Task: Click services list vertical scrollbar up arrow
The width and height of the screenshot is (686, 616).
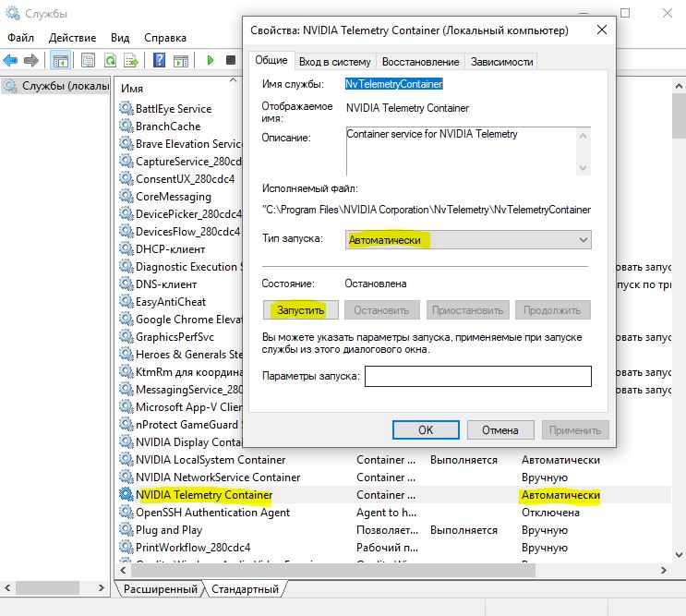Action: (x=679, y=86)
